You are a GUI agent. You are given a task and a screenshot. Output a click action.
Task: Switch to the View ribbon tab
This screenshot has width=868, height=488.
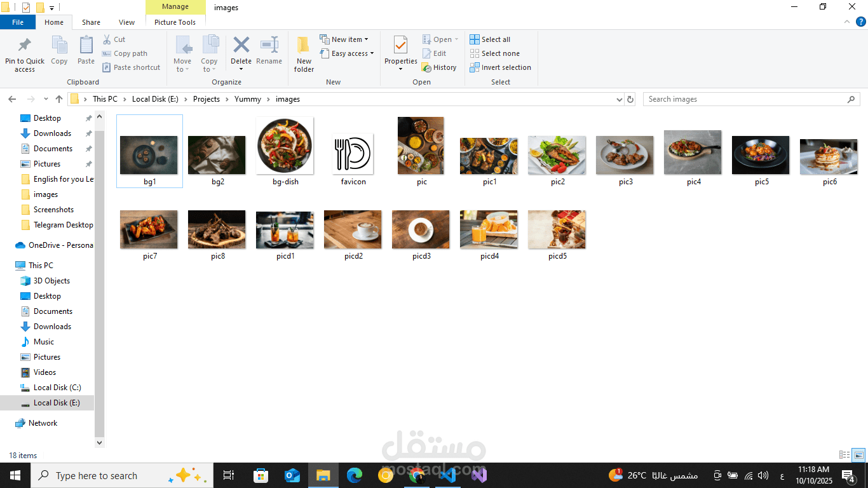[x=126, y=22]
